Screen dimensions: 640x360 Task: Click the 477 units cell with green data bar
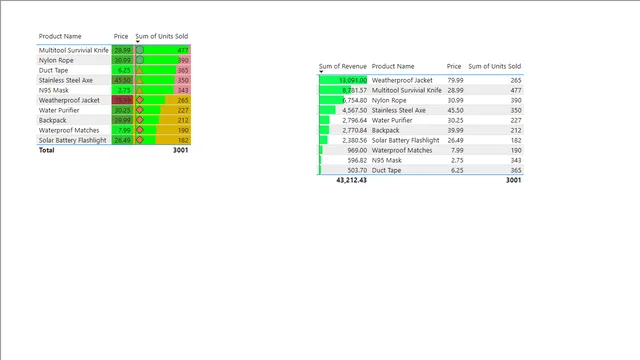point(162,50)
